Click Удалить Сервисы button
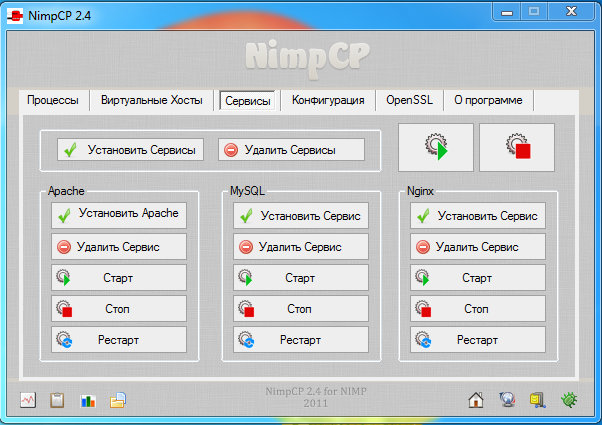Image resolution: width=602 pixels, height=425 pixels. click(x=291, y=150)
